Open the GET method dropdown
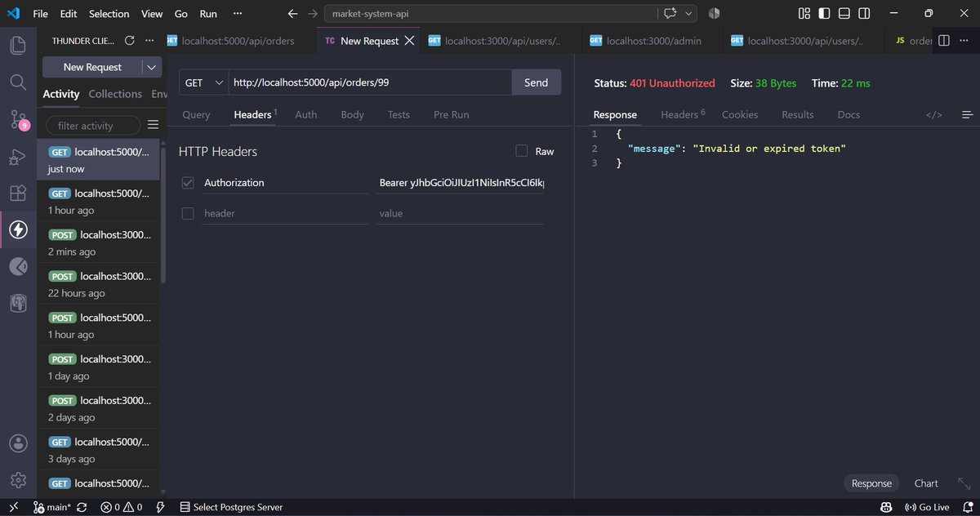This screenshot has width=980, height=516. pos(204,82)
